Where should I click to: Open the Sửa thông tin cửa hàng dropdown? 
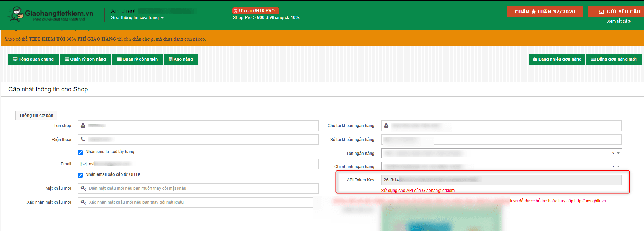[137, 18]
